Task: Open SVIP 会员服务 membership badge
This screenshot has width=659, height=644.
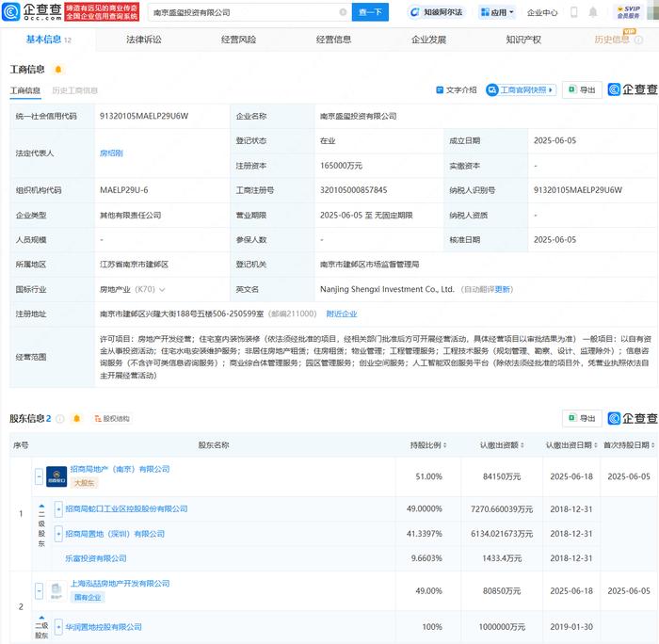Action: (x=629, y=12)
